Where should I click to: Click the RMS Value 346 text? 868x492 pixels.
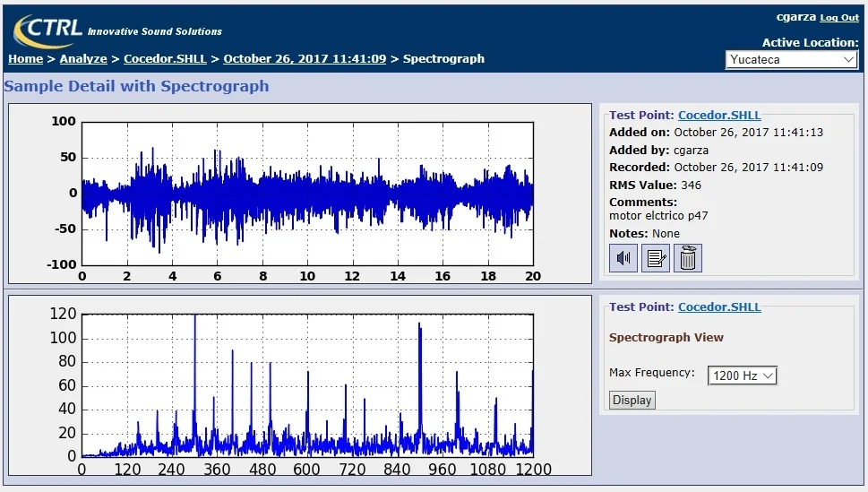(655, 185)
